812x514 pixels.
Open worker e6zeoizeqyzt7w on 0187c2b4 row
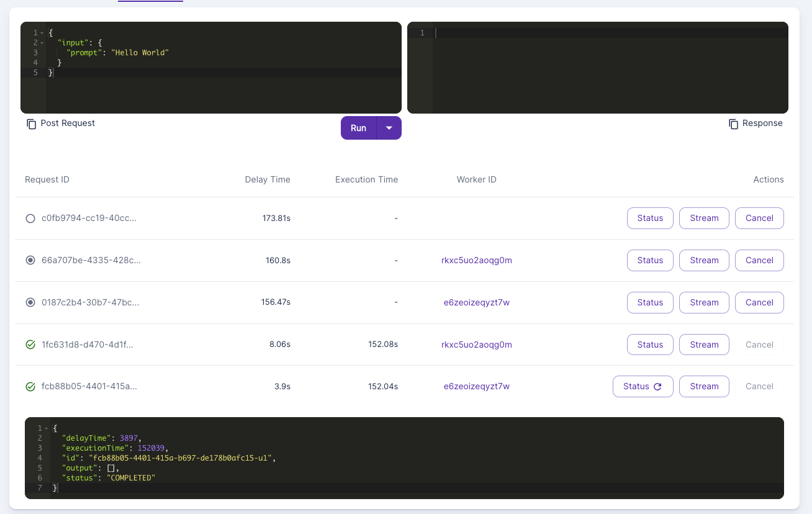[477, 303]
